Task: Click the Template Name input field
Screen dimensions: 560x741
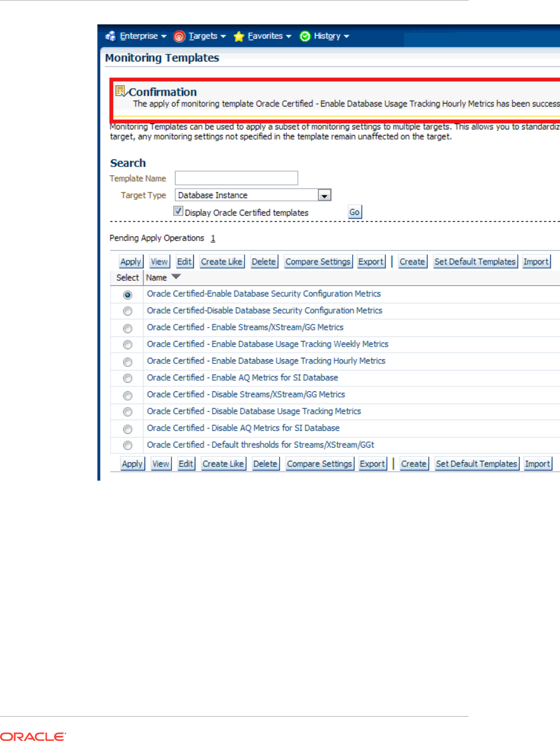Action: click(x=236, y=178)
